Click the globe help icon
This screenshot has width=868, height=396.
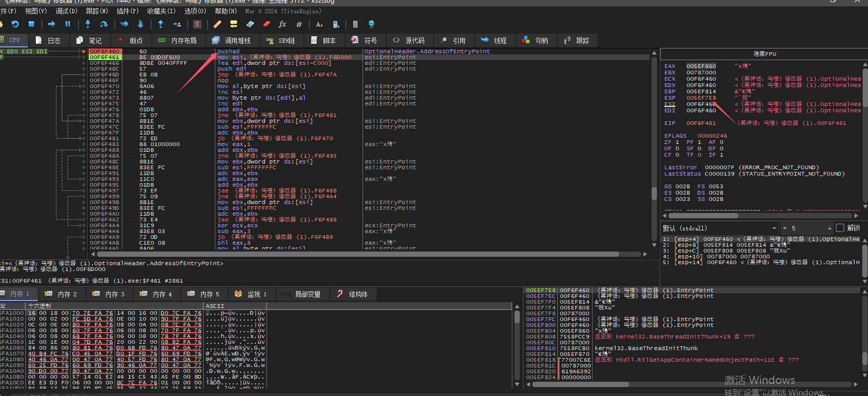371,24
